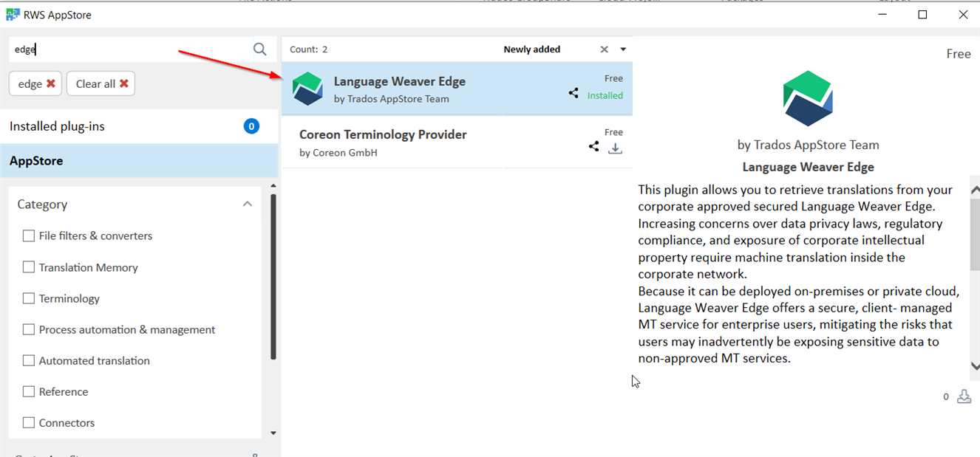Click the RWS AppStore title icon
The width and height of the screenshot is (980, 457).
click(13, 14)
